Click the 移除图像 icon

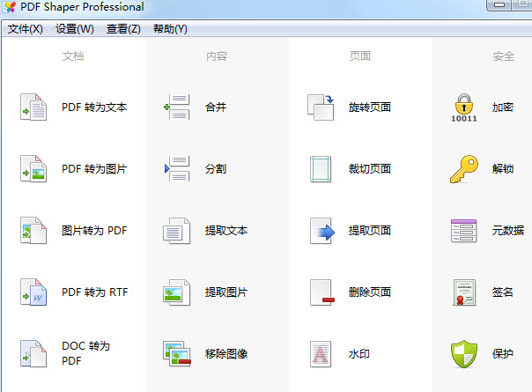point(177,354)
